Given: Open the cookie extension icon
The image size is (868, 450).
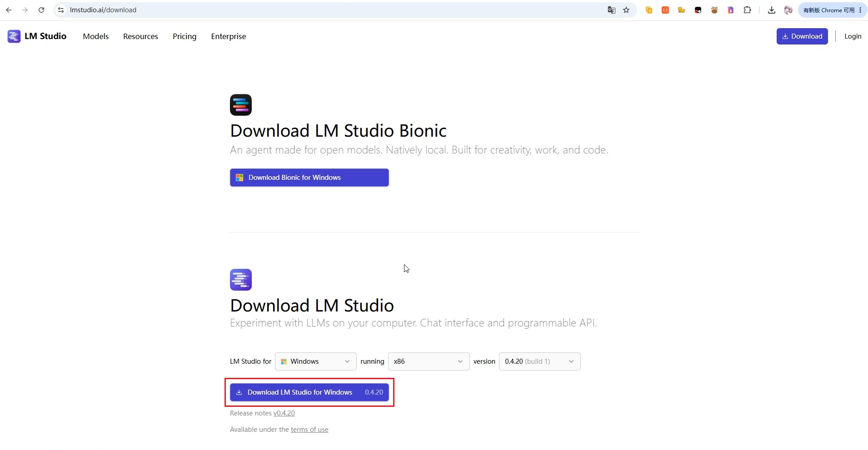Looking at the screenshot, I should 714,10.
